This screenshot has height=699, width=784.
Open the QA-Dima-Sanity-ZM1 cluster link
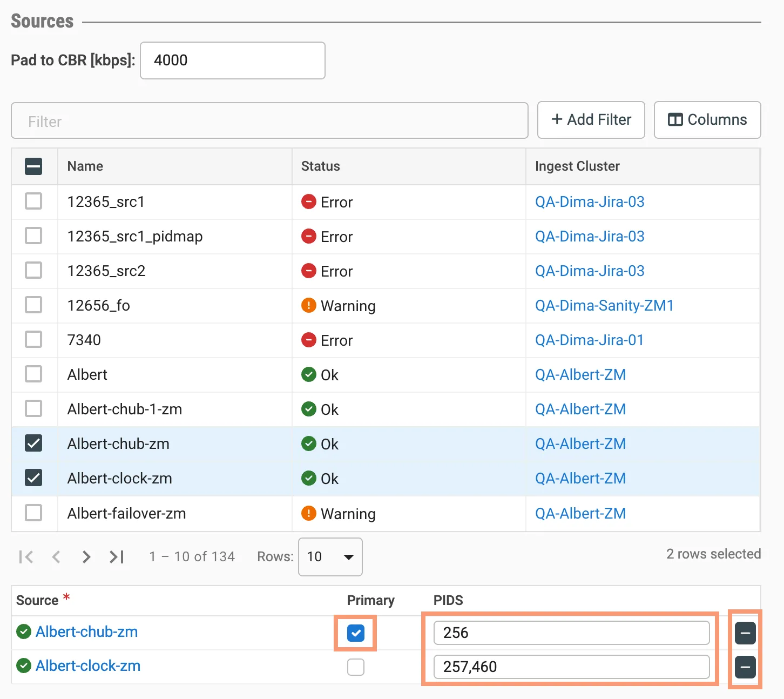(604, 306)
